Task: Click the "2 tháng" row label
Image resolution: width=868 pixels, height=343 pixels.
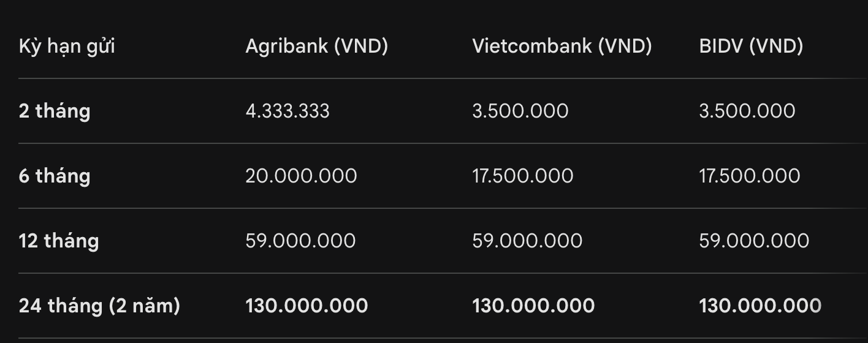Action: (55, 111)
